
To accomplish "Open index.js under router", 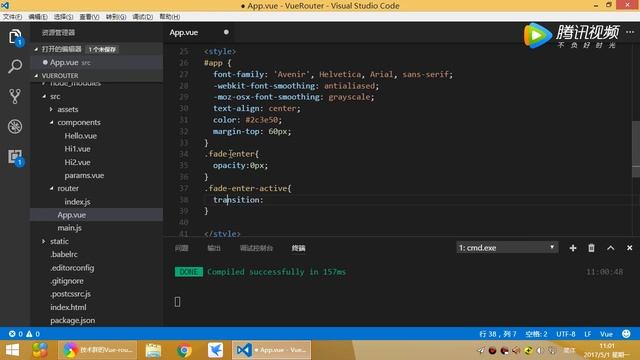I will click(x=77, y=202).
